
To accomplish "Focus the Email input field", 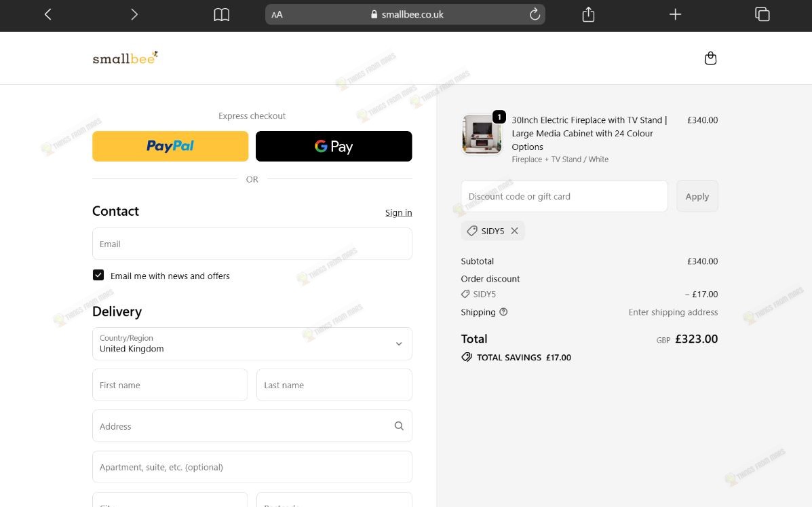I will click(x=252, y=244).
